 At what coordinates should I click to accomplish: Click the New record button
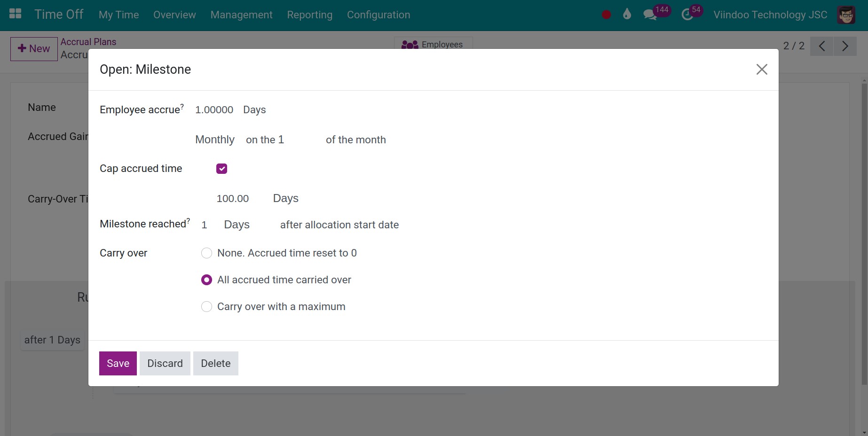point(34,49)
